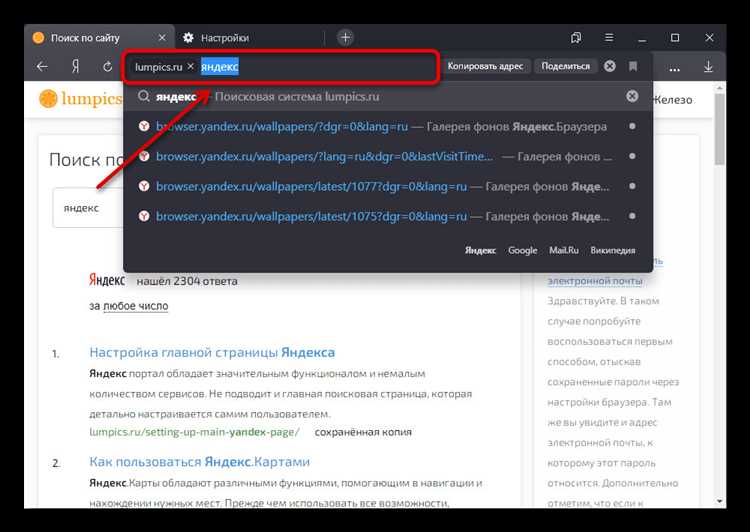Open the browser hamburger menu
This screenshot has width=750, height=532.
pyautogui.click(x=606, y=38)
